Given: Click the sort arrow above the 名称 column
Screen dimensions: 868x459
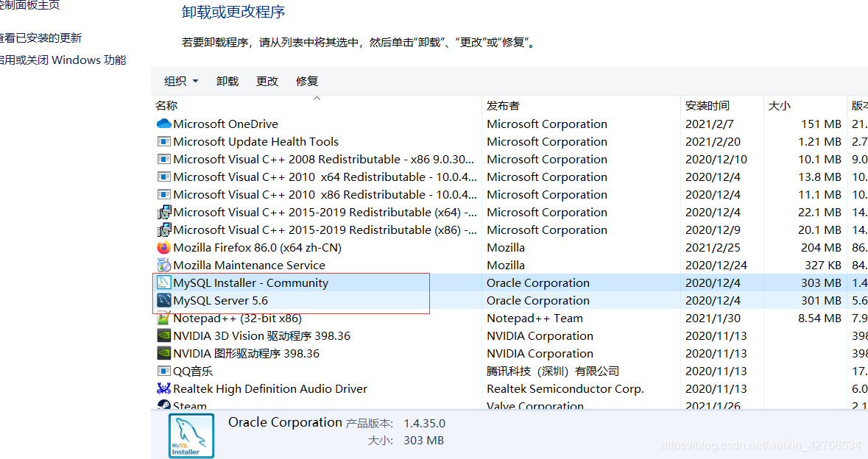Looking at the screenshot, I should (317, 99).
